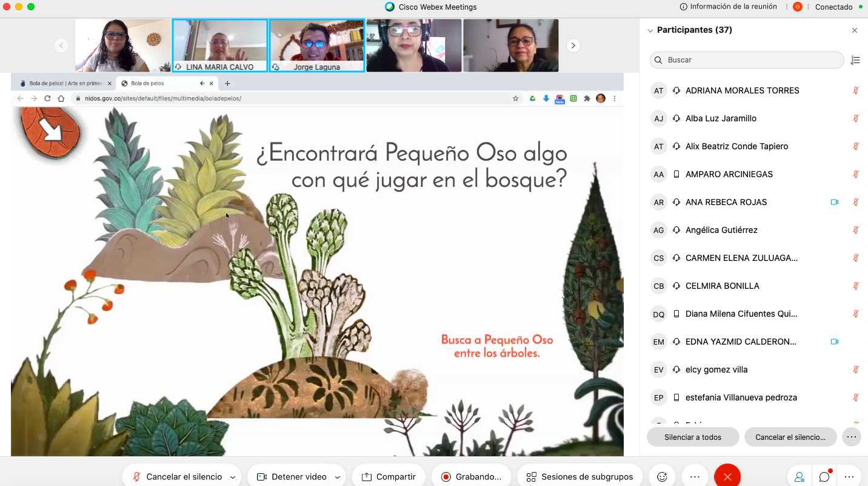Click the information icon for meeting info
This screenshot has width=868, height=486.
[684, 7]
